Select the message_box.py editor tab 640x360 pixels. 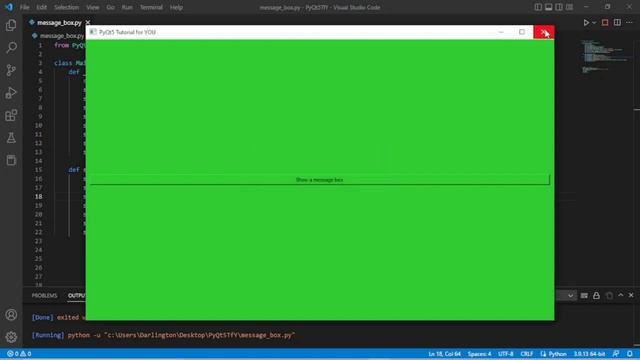pos(59,23)
